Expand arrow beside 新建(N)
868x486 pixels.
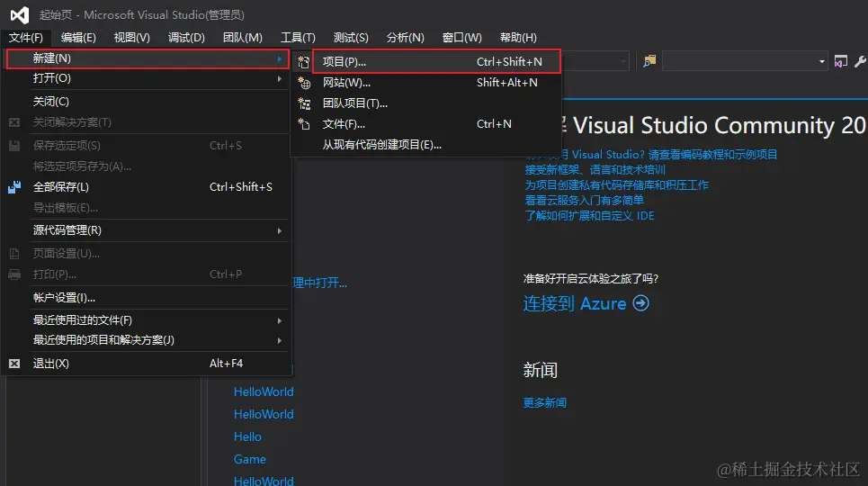[280, 58]
